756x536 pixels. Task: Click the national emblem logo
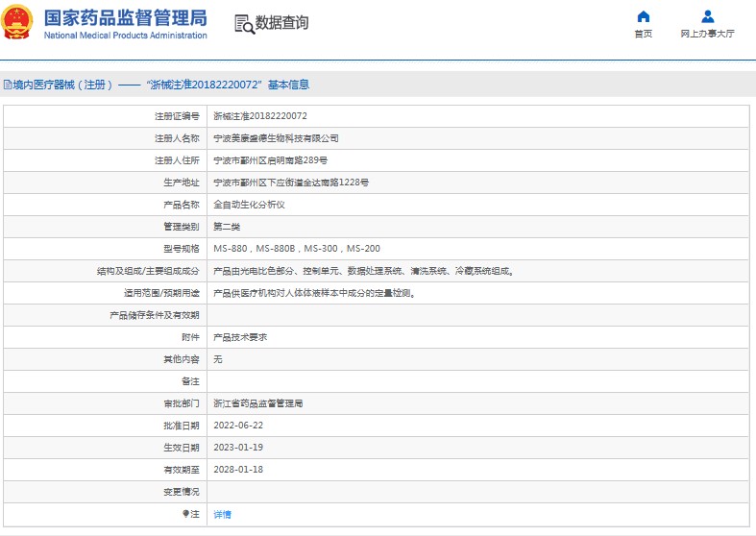[17, 22]
